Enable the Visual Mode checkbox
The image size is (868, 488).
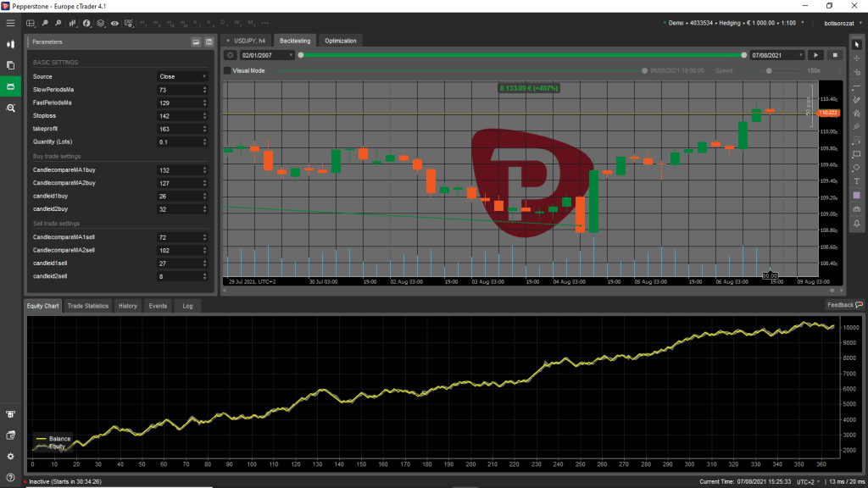[227, 71]
